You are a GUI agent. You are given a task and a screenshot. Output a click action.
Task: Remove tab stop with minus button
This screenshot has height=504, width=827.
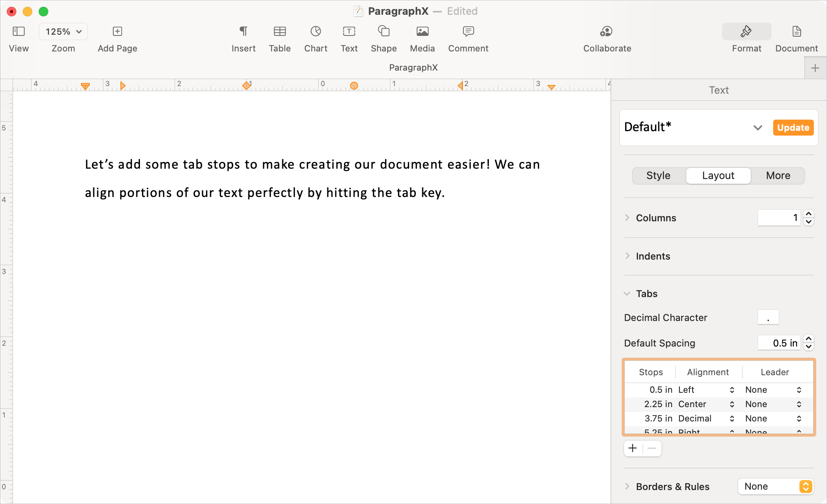[652, 448]
